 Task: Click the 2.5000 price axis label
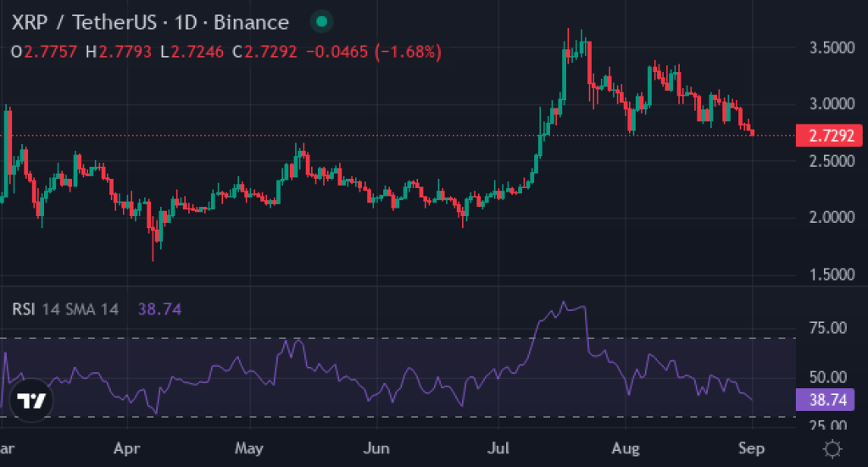[832, 162]
